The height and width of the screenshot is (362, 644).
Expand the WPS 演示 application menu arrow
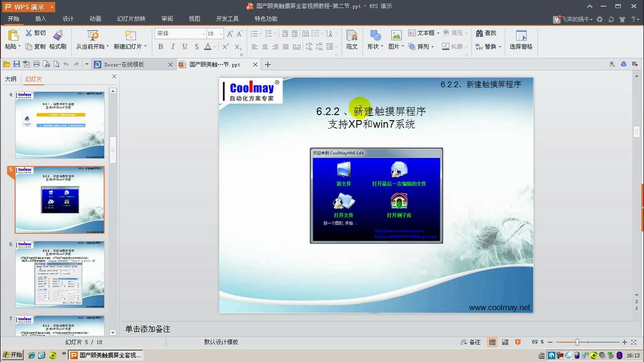pyautogui.click(x=52, y=7)
